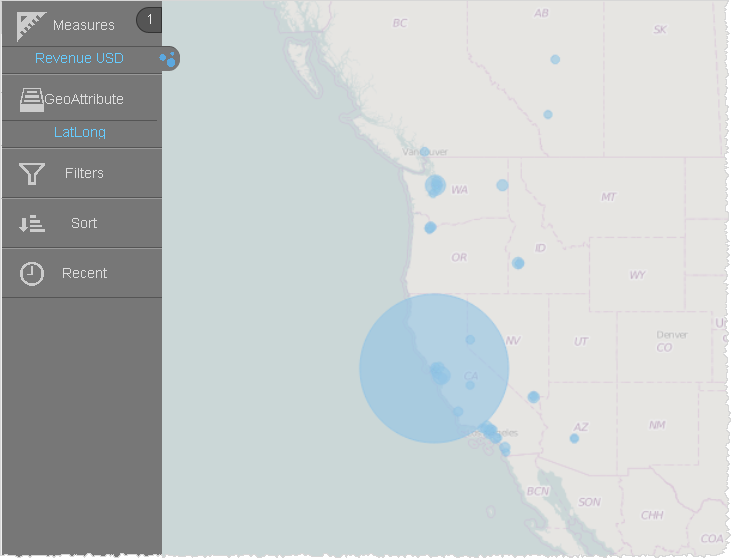Image resolution: width=731 pixels, height=558 pixels.
Task: Select the LatLong geo attribute
Action: [x=80, y=133]
